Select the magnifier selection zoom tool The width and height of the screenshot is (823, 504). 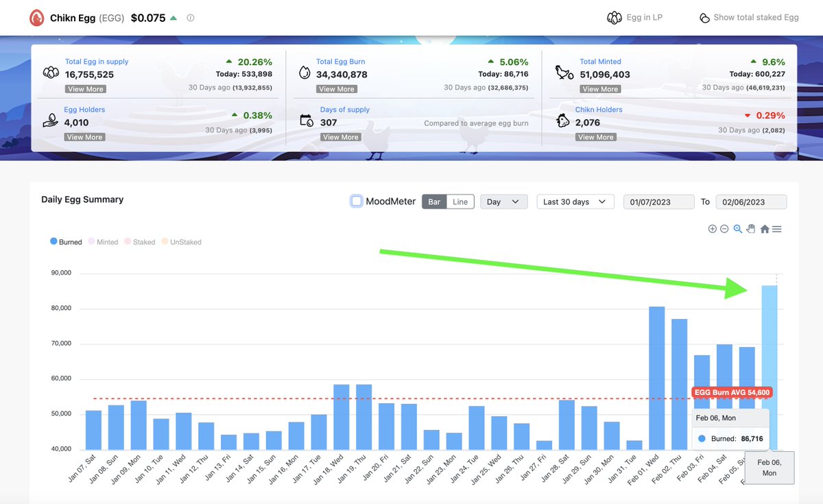click(x=738, y=229)
